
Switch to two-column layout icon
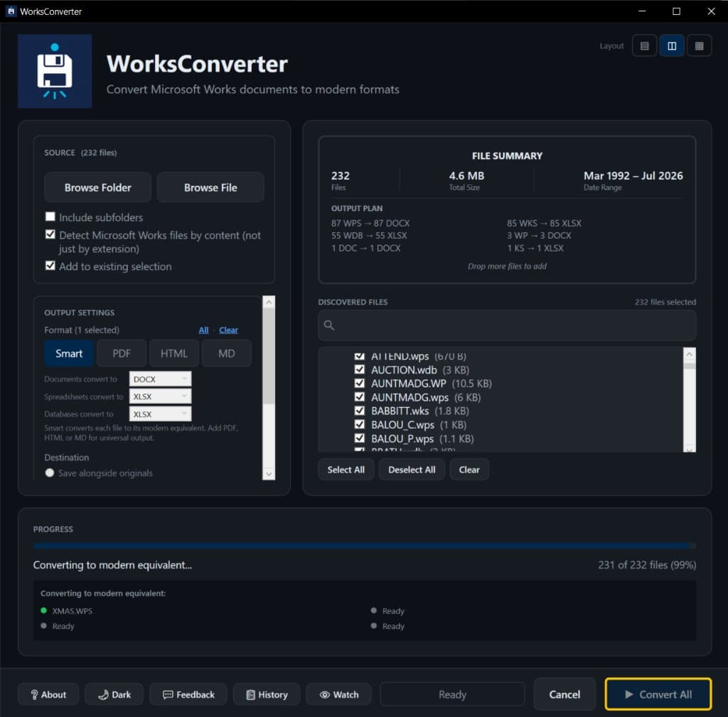coord(672,46)
